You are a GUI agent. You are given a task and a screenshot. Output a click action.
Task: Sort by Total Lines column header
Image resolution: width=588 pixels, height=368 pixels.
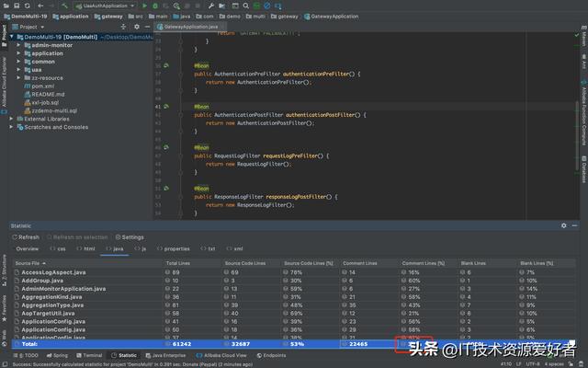192,263
